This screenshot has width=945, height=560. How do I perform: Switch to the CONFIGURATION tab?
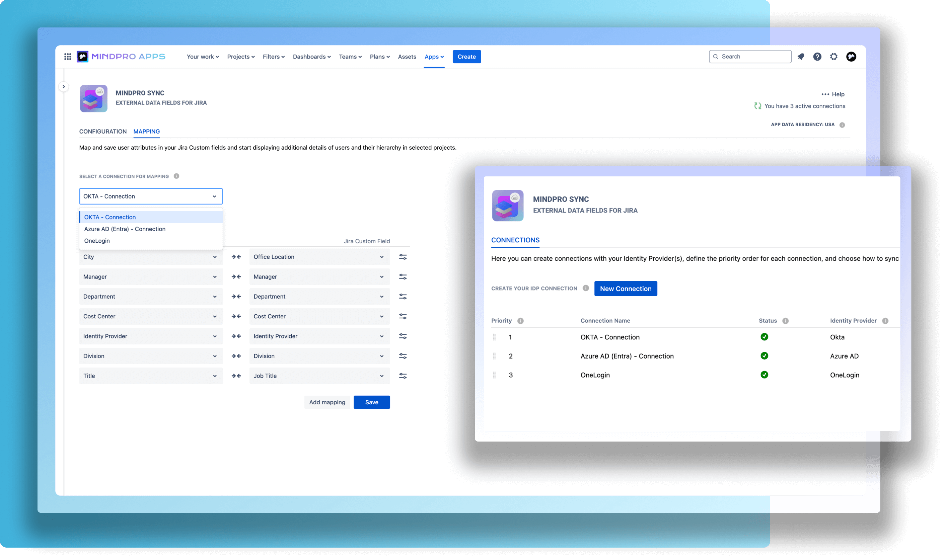pyautogui.click(x=103, y=131)
